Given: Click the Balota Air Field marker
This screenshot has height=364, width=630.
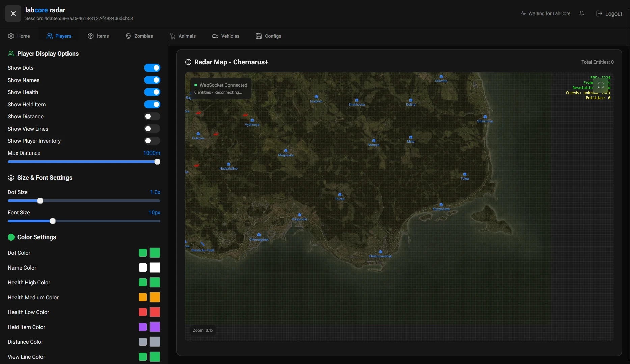Looking at the screenshot, I should (x=202, y=247).
